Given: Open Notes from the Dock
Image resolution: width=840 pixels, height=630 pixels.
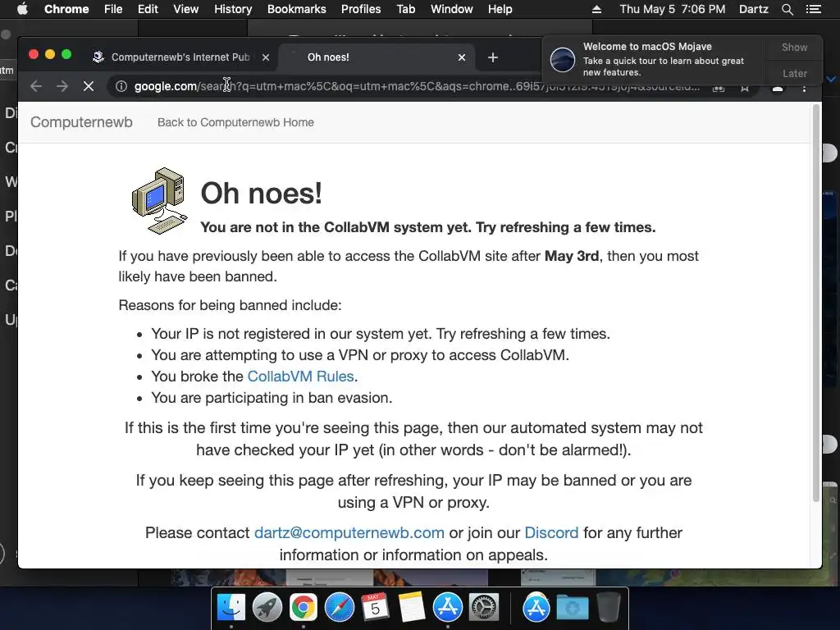Looking at the screenshot, I should tap(412, 608).
